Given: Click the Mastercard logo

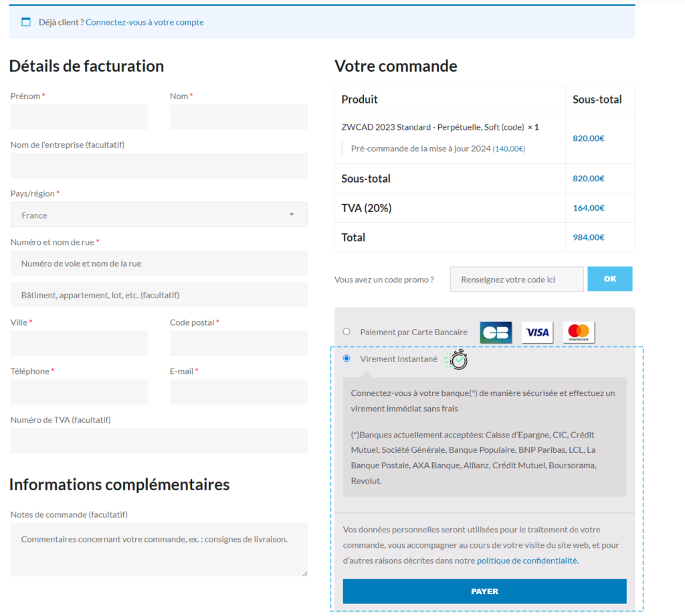Looking at the screenshot, I should coord(579,332).
